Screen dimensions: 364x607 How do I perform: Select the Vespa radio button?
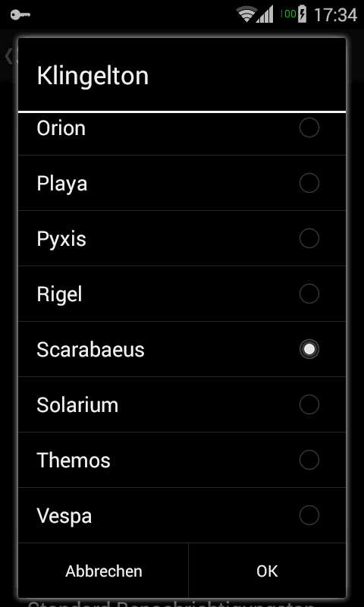pos(309,515)
